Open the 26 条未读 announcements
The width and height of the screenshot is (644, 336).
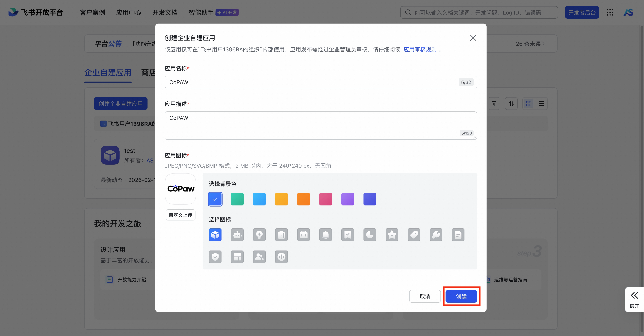(530, 44)
